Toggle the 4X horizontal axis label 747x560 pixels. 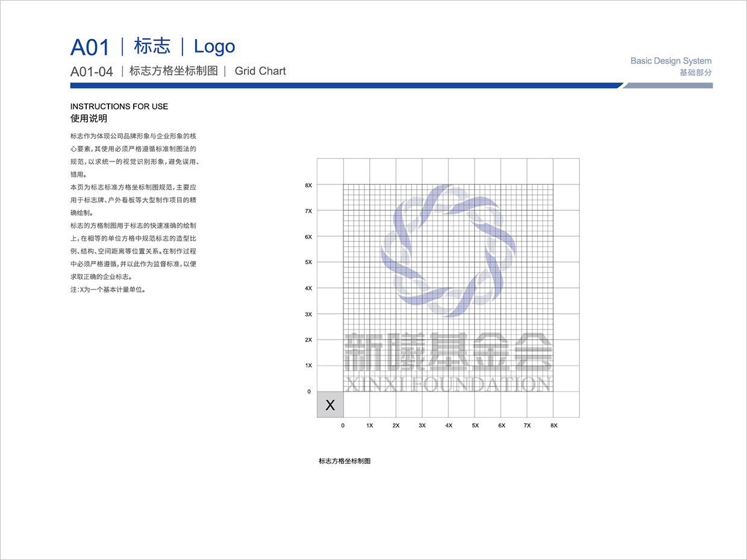[x=448, y=425]
